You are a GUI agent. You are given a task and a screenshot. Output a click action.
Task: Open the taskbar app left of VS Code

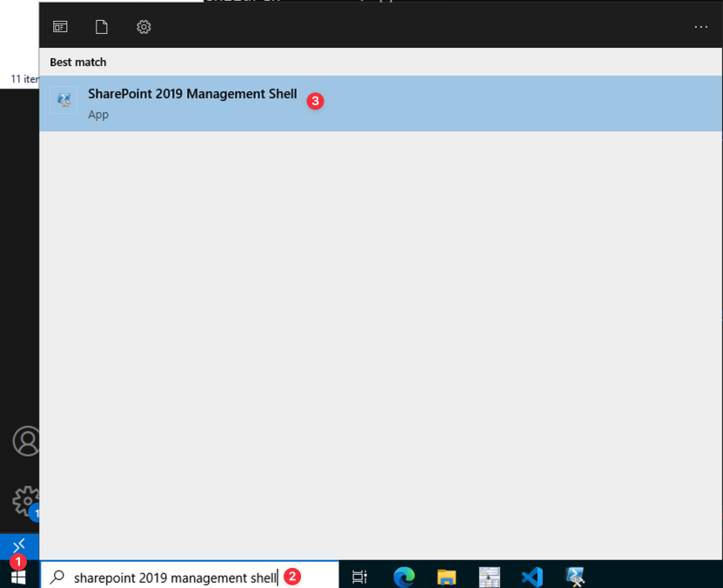[x=489, y=576]
